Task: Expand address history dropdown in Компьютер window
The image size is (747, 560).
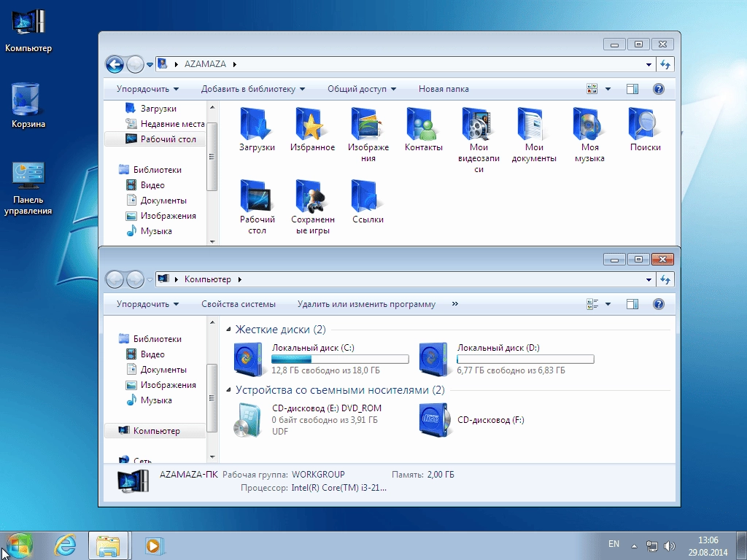Action: [649, 279]
